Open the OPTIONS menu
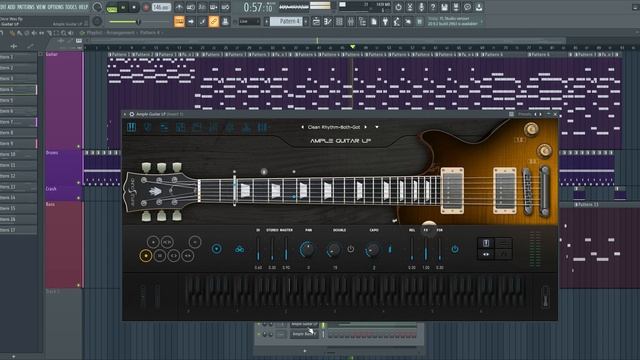This screenshot has width=640, height=360. 56,7
